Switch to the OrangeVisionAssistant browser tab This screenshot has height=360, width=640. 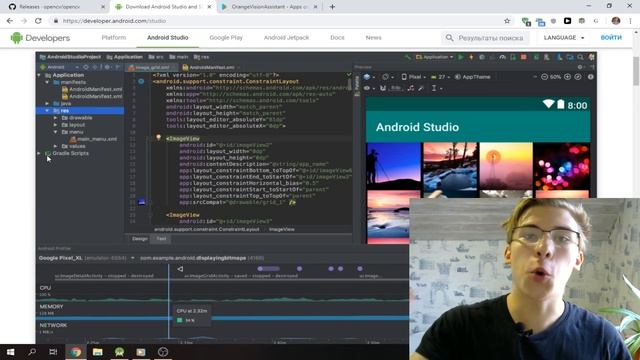click(x=269, y=7)
